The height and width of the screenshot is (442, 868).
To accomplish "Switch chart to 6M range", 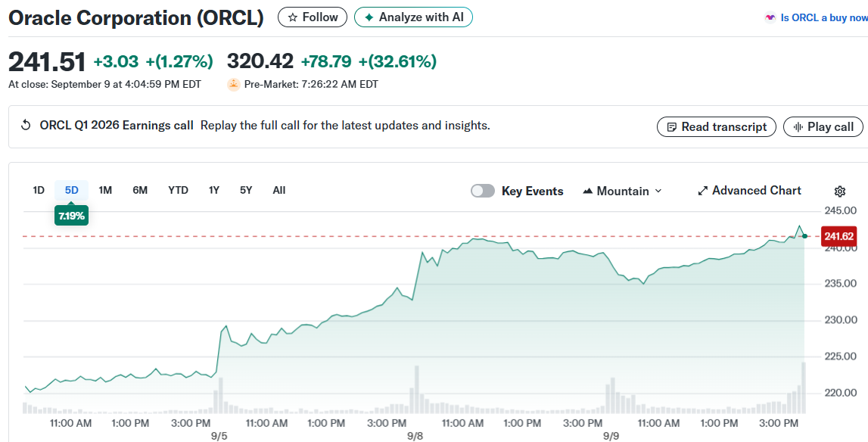I will [x=140, y=190].
